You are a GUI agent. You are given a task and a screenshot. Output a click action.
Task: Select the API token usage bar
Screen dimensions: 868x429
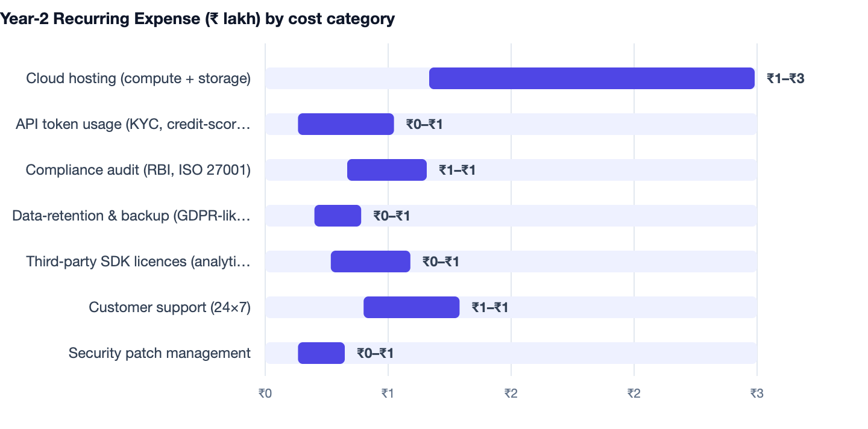pos(346,124)
